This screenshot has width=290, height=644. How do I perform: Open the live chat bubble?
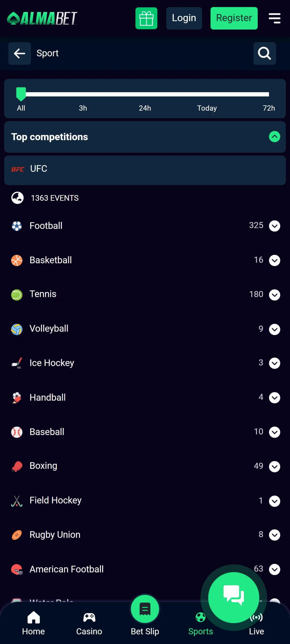click(234, 597)
